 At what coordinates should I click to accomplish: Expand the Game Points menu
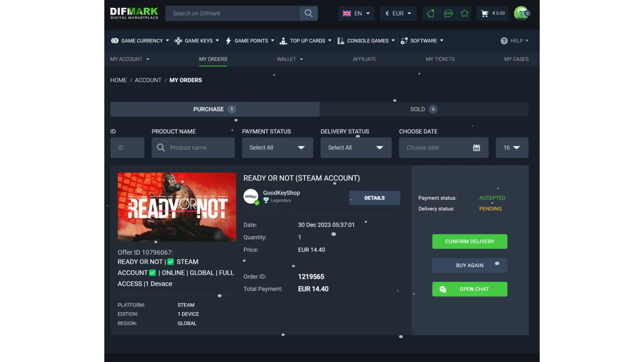[250, 41]
